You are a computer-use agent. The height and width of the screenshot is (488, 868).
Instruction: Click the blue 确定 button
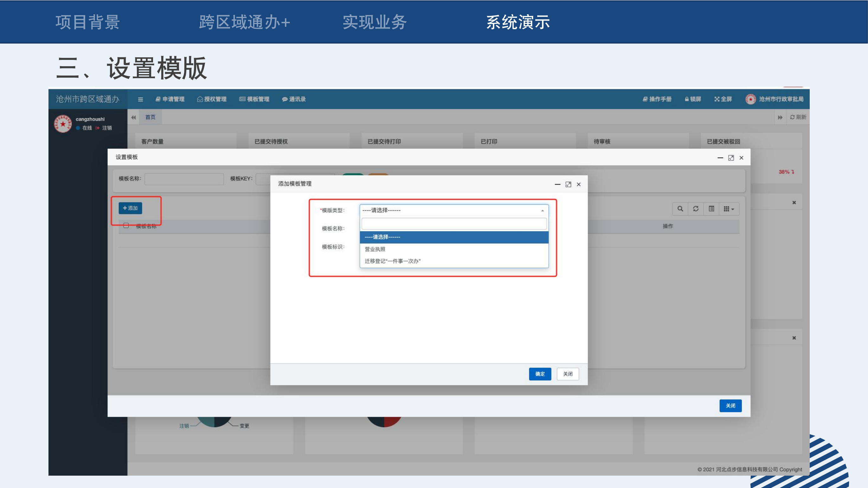[x=540, y=374]
